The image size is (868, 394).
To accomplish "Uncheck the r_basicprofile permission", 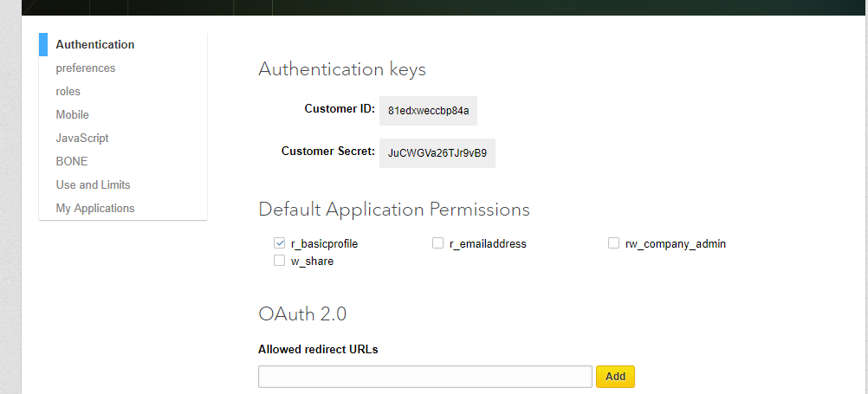I will (280, 243).
